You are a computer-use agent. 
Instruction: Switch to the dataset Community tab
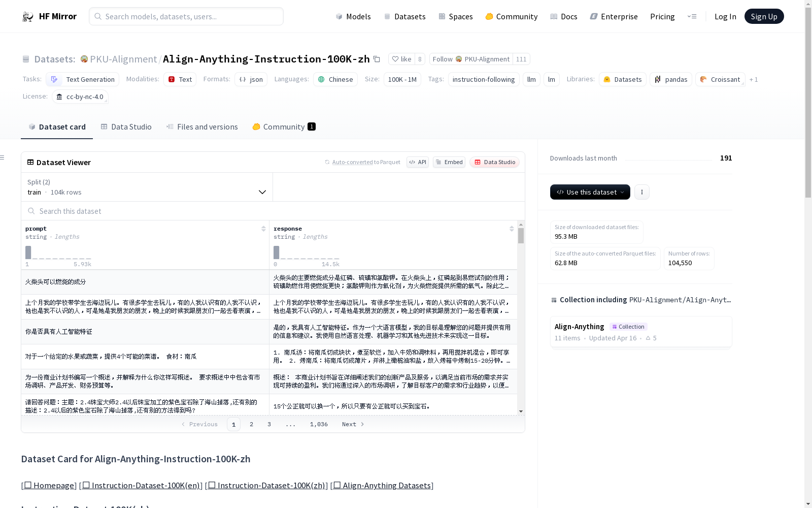(284, 127)
